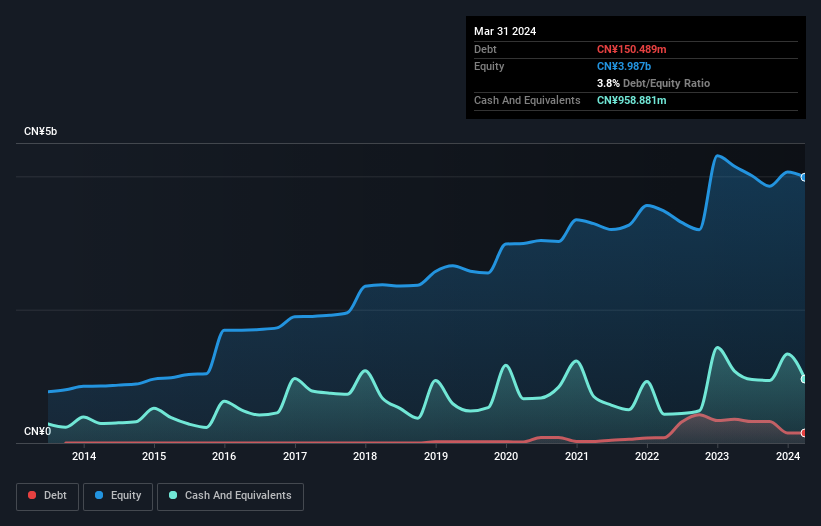Click the CN¥5b y-axis label

pos(40,131)
